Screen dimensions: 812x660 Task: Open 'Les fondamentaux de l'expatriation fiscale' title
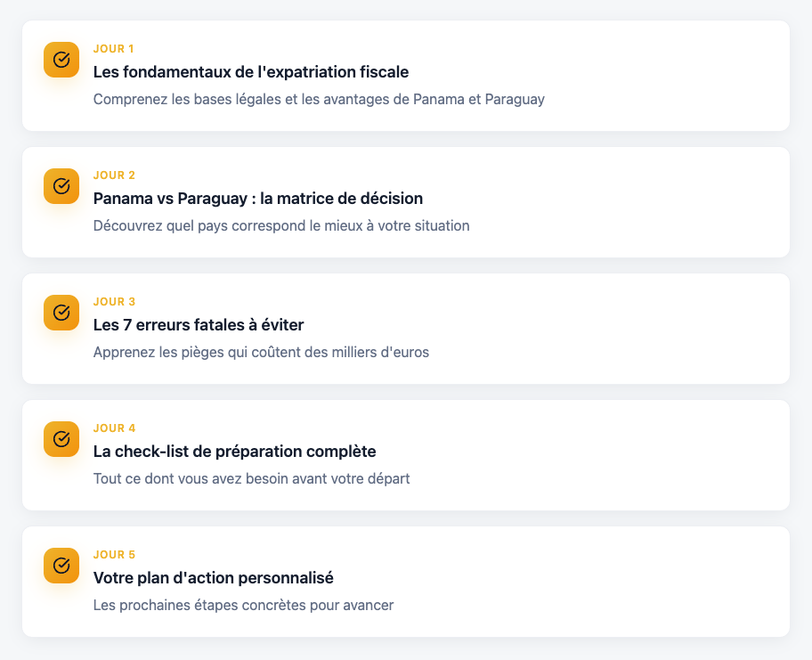pyautogui.click(x=250, y=72)
